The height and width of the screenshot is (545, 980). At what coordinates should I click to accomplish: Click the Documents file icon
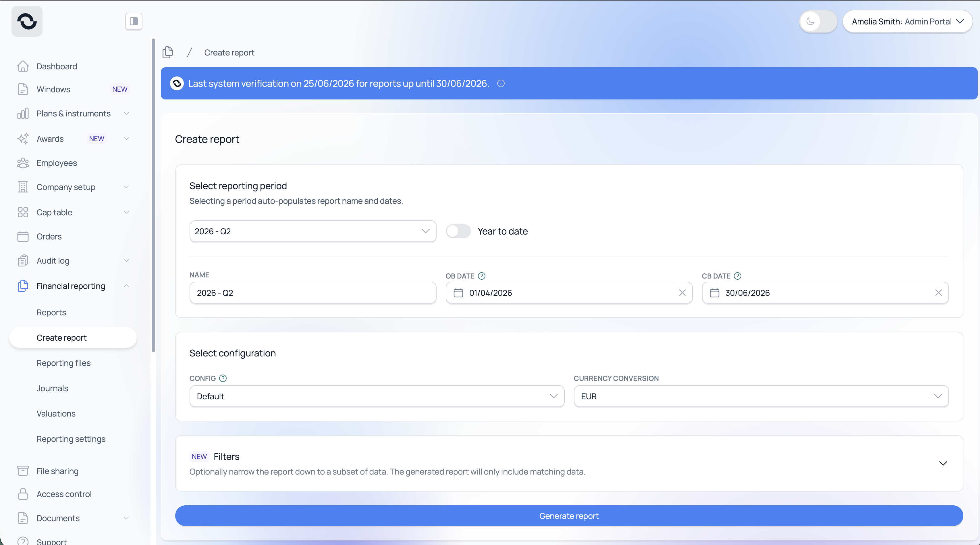tap(23, 518)
